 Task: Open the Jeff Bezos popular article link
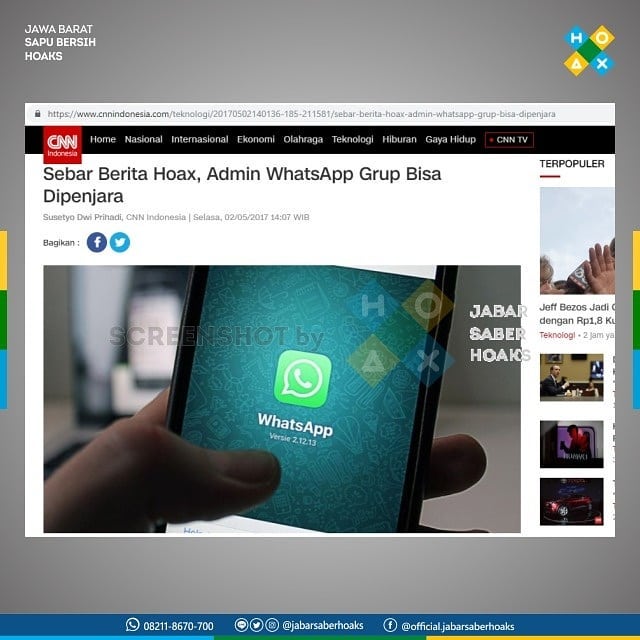[x=577, y=314]
